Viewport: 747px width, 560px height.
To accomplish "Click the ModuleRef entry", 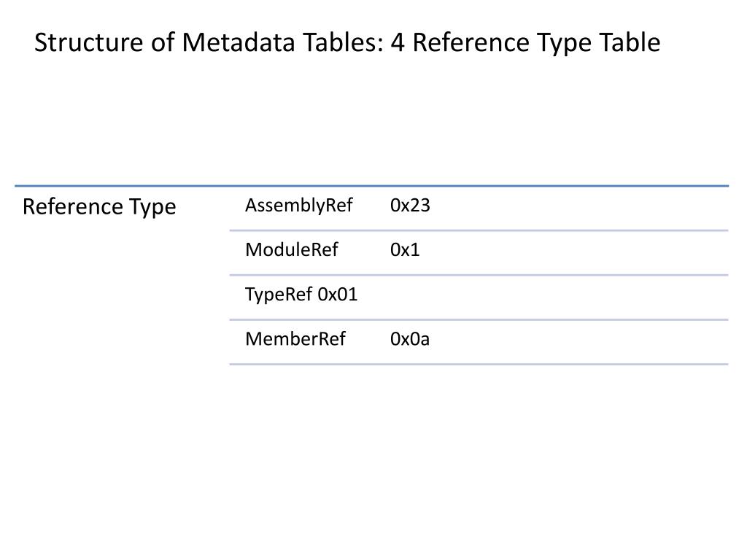I will tap(292, 249).
